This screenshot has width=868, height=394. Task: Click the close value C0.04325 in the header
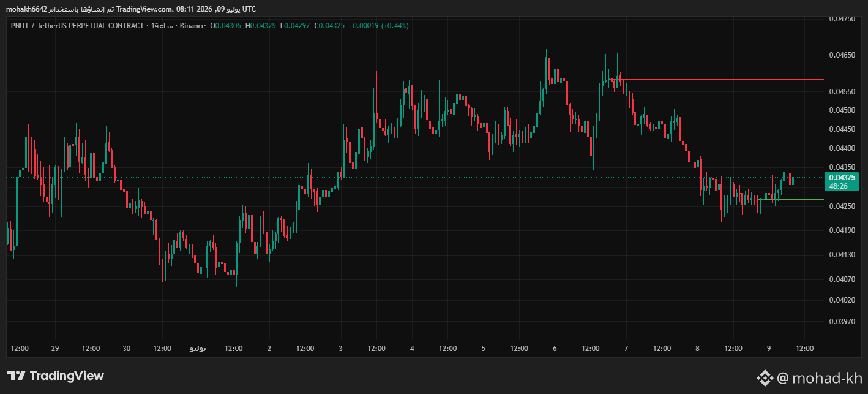(x=329, y=26)
